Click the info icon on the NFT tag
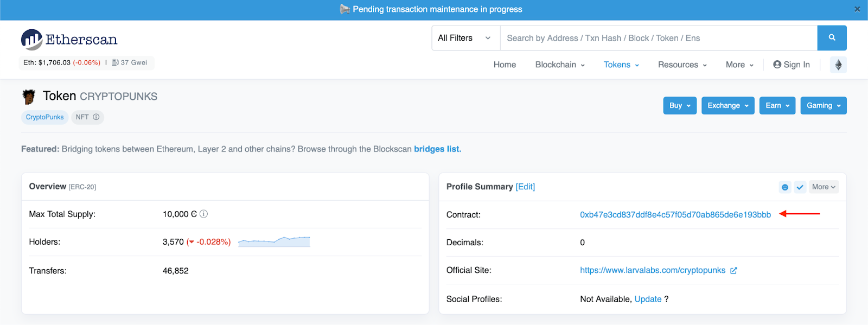The height and width of the screenshot is (325, 868). tap(96, 117)
